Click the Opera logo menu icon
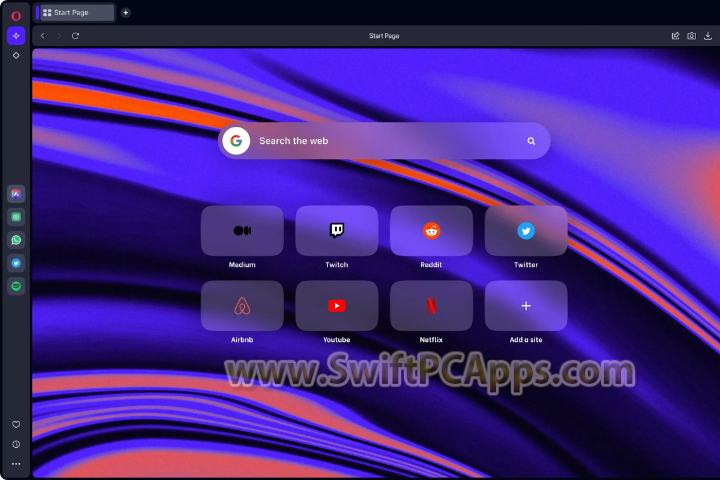The width and height of the screenshot is (720, 480). (16, 16)
